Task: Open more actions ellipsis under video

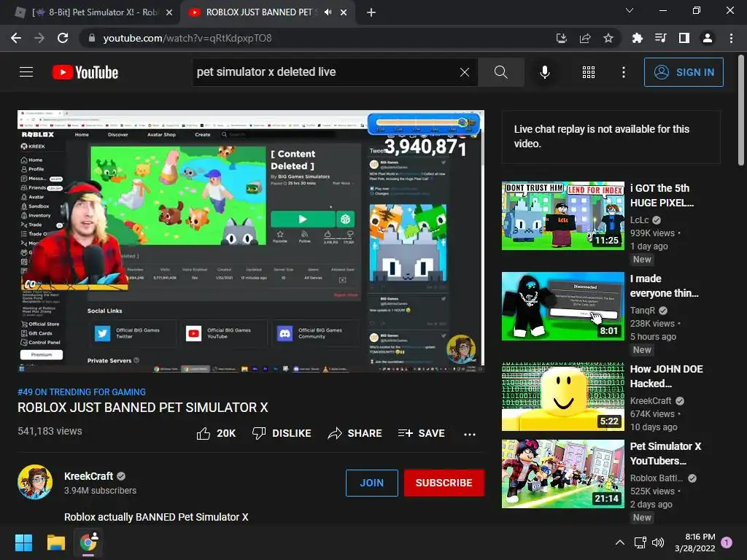Action: coord(470,434)
